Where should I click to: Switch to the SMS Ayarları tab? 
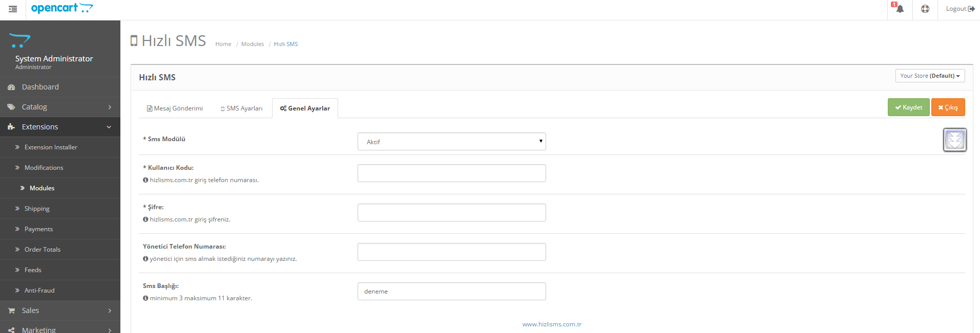pyautogui.click(x=241, y=108)
